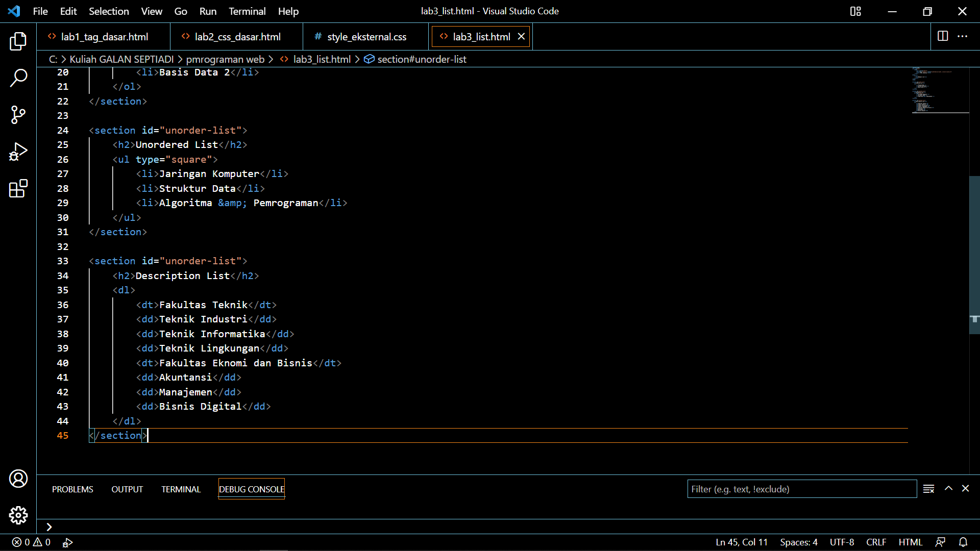Click the Accounts icon

point(18,479)
